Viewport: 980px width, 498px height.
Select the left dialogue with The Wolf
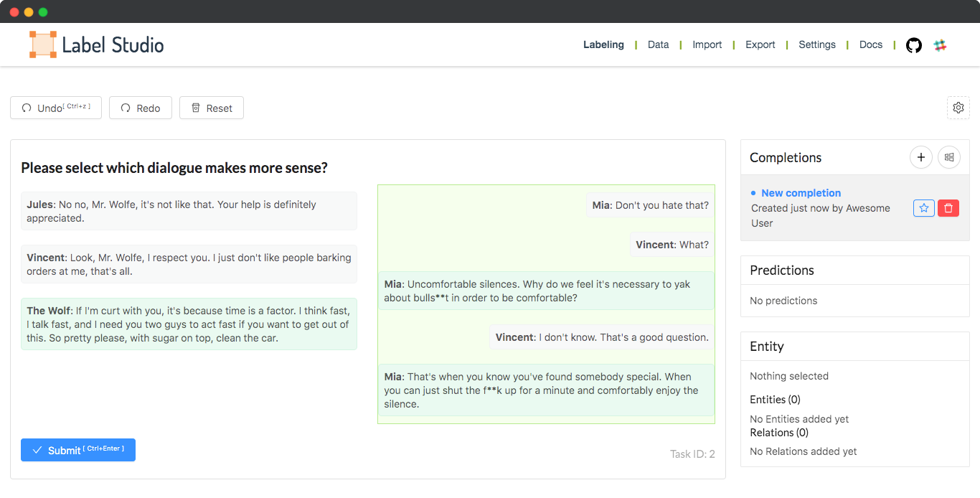[x=189, y=269]
